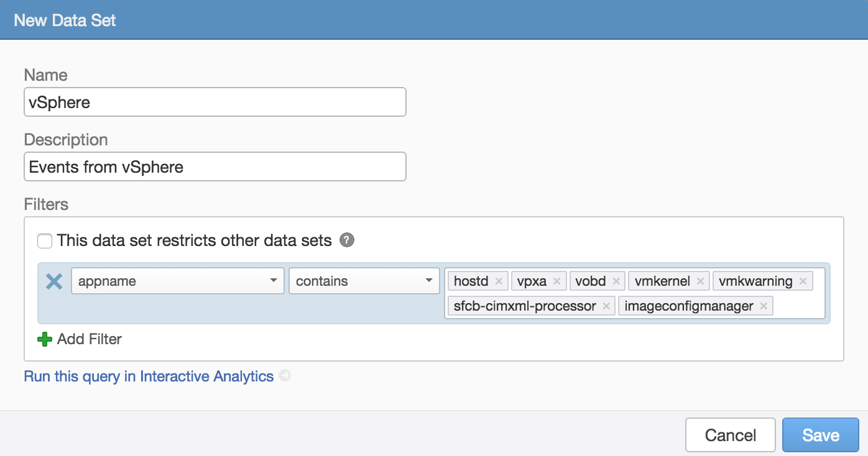The image size is (868, 456).
Task: Enable the data set restriction checkbox
Action: click(44, 240)
